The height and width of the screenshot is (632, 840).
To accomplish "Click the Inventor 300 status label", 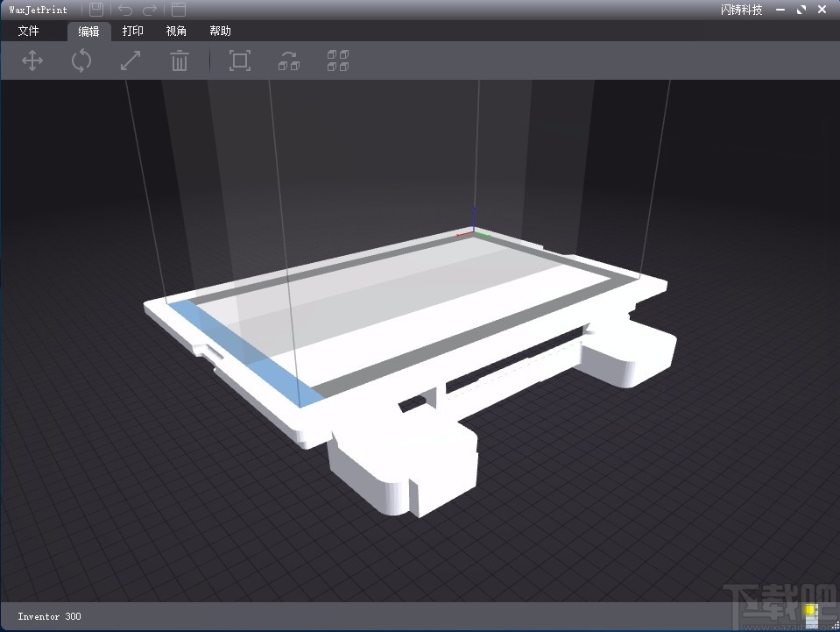I will [x=49, y=616].
